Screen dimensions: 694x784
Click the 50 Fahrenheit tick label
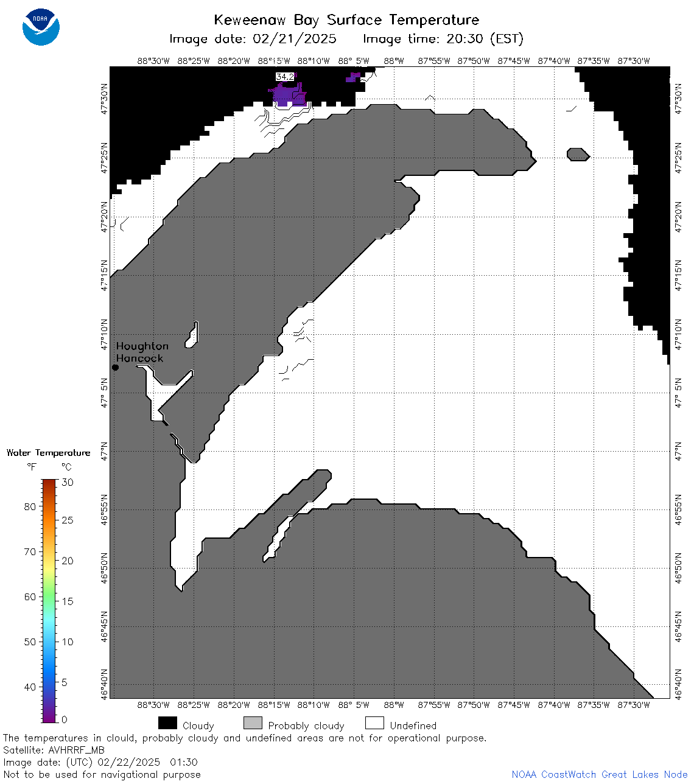[30, 642]
